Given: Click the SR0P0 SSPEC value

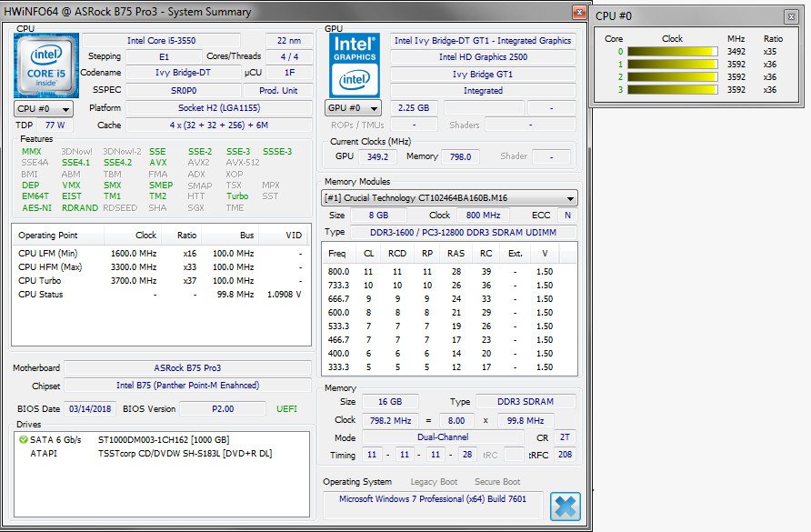Looking at the screenshot, I should (184, 90).
